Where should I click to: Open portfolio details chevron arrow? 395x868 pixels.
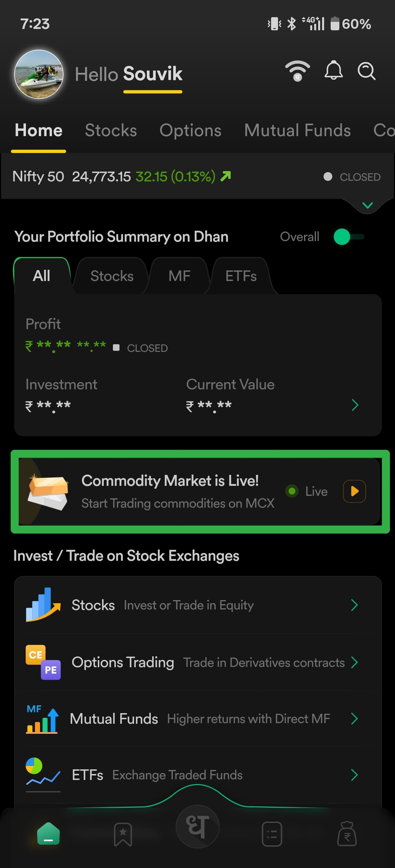[x=354, y=405]
